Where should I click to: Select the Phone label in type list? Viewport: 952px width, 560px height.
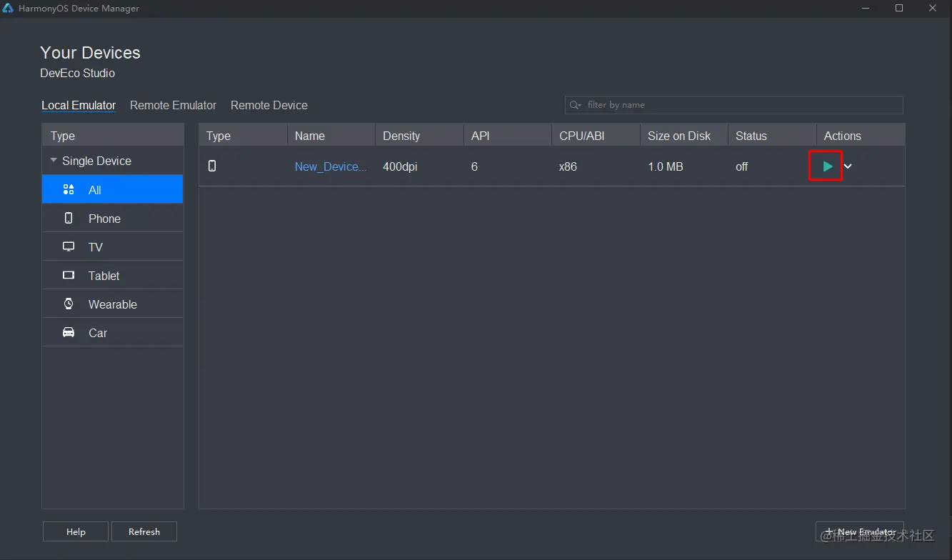[x=104, y=219]
